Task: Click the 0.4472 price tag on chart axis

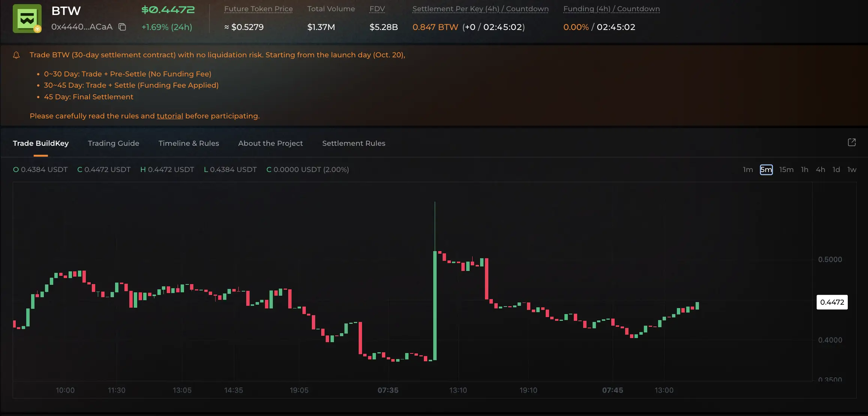Action: [832, 302]
